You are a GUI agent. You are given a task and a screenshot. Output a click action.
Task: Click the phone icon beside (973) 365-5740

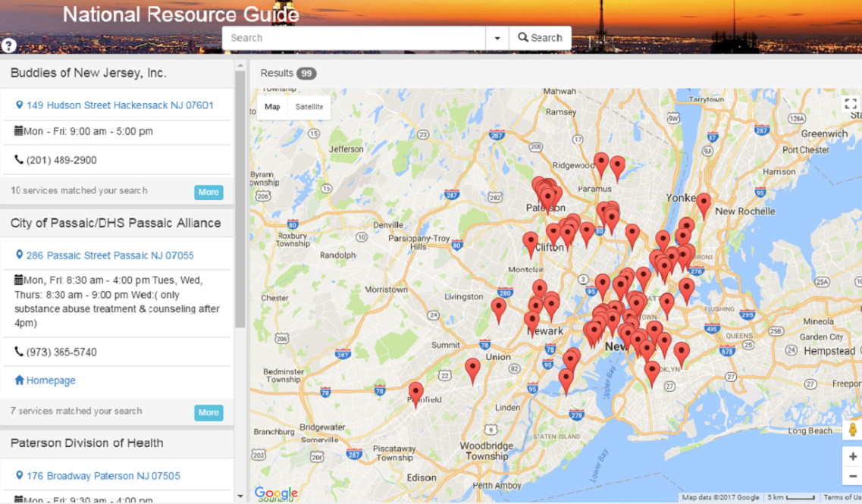pyautogui.click(x=19, y=351)
